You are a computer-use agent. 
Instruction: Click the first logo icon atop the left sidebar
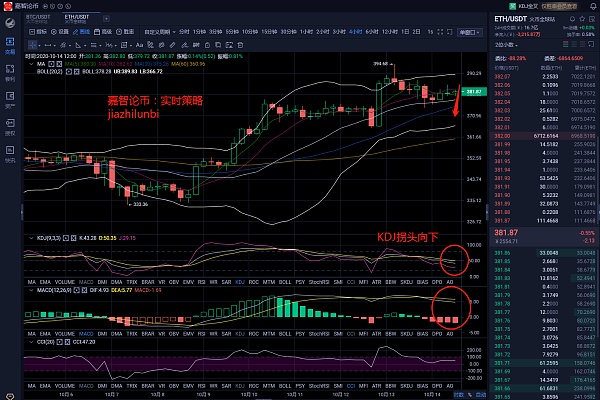point(10,23)
